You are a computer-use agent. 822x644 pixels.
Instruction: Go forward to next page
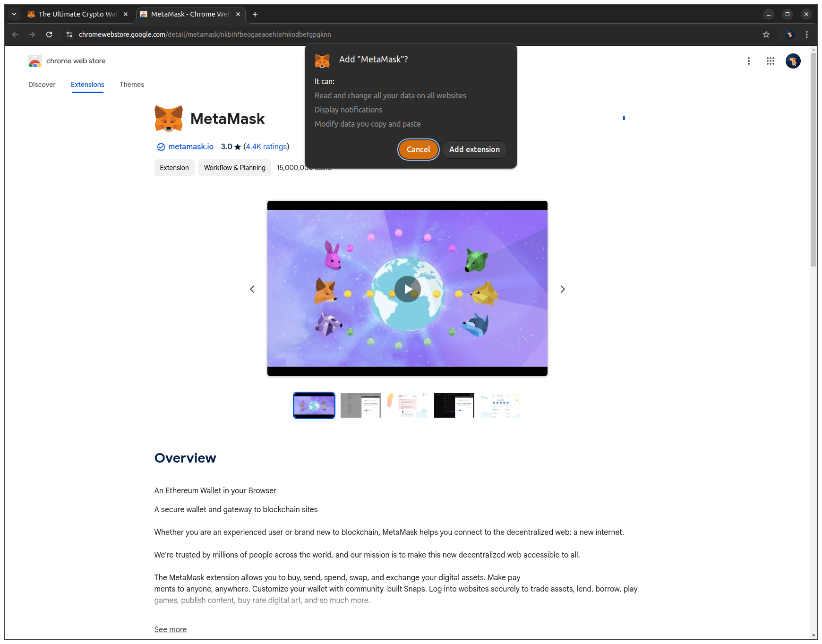point(32,34)
